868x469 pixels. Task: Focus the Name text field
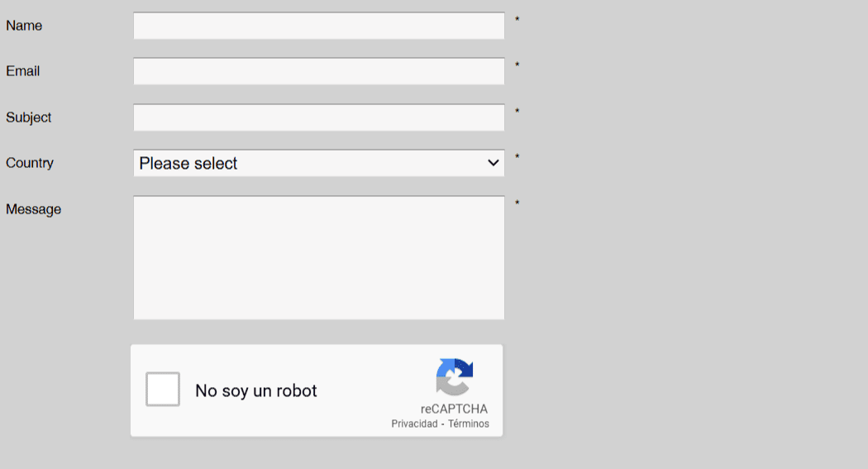318,26
